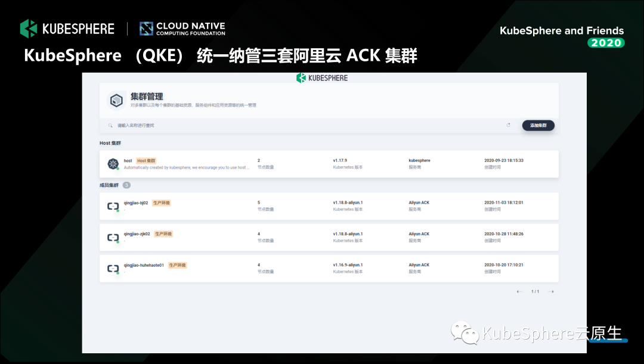Click version v1.16.9-aliyun.1
The image size is (644, 364).
point(348,265)
